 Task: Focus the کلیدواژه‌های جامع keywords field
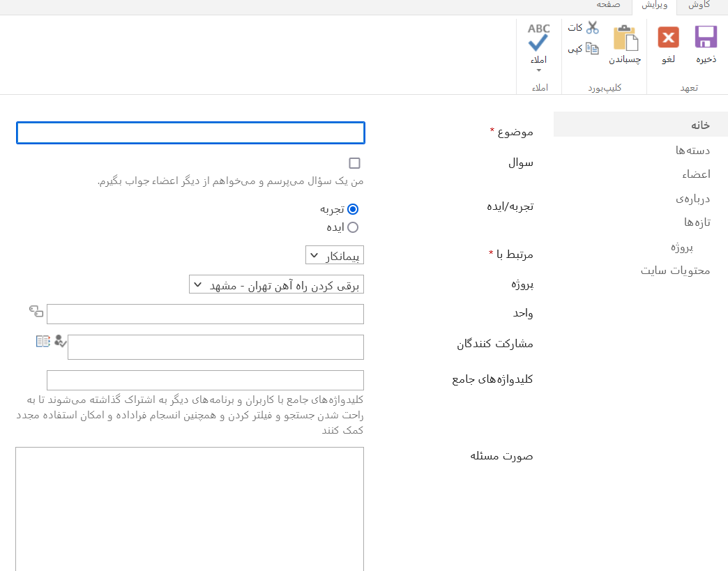tap(205, 380)
